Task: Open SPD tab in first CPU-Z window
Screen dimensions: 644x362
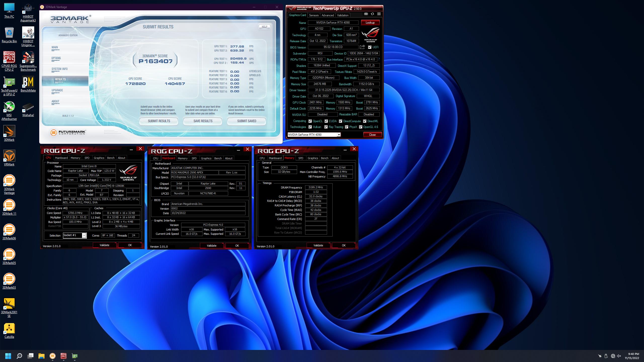Action: [x=87, y=158]
